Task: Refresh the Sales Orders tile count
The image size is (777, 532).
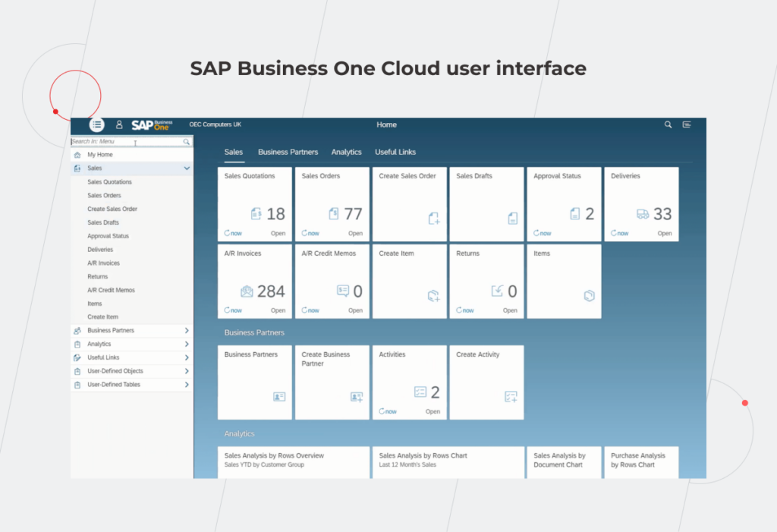Action: 310,233
